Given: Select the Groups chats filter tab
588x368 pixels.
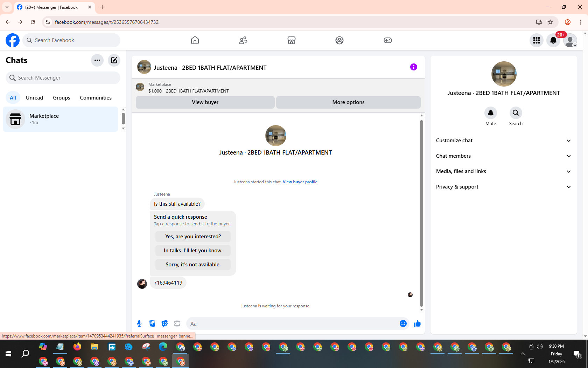Looking at the screenshot, I should click(x=62, y=98).
